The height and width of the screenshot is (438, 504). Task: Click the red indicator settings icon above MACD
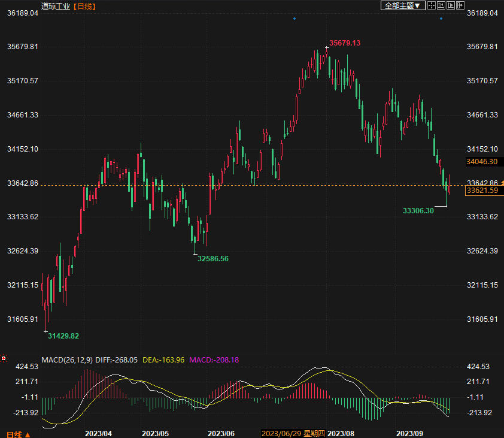click(4, 359)
